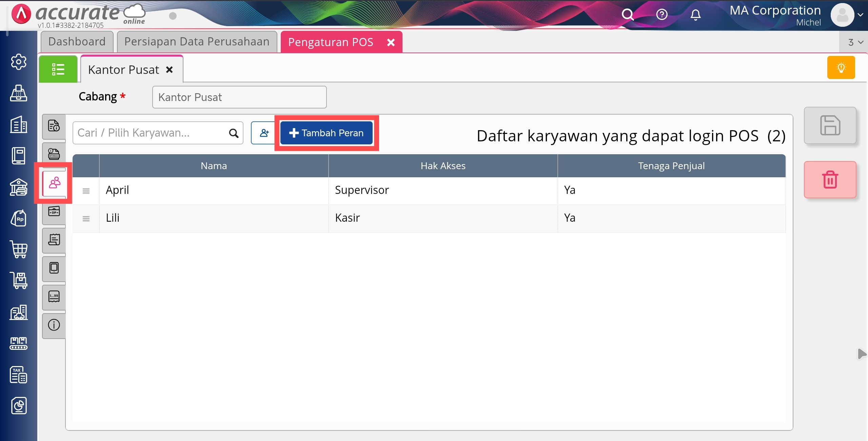Click the Tambah Peran button

pos(326,133)
